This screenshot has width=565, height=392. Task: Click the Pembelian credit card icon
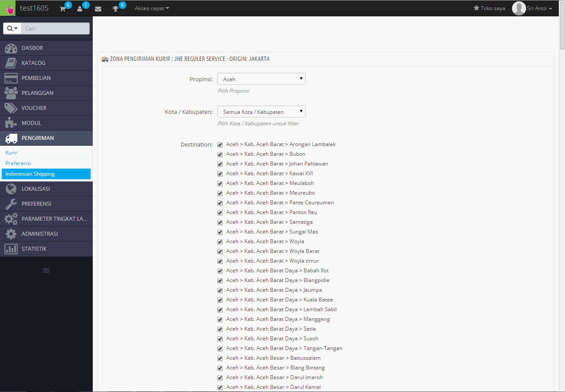pyautogui.click(x=11, y=78)
